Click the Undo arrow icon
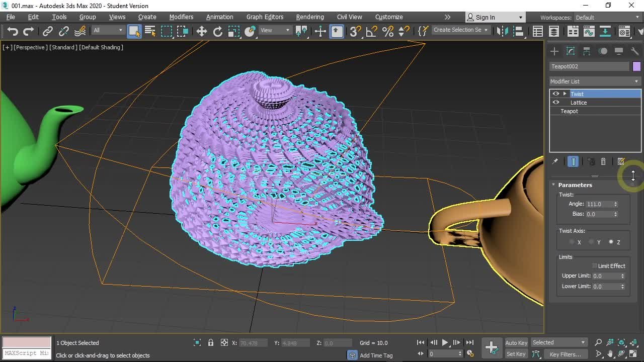Screen dimensions: 644x362 click(13, 31)
